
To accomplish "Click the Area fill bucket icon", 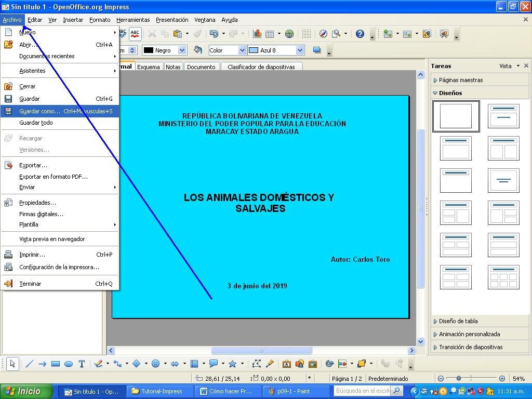I will [x=198, y=50].
